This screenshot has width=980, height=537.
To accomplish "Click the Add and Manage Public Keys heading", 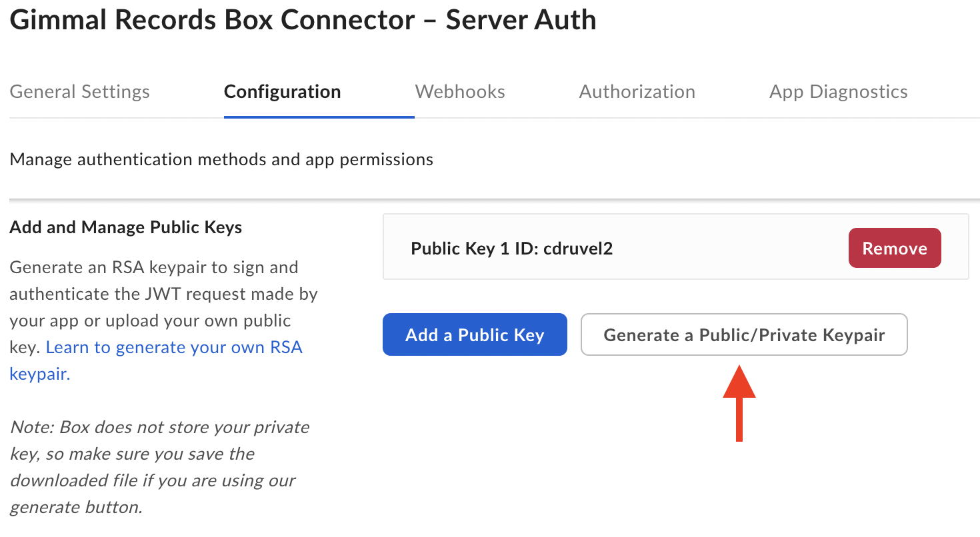I will pos(126,227).
